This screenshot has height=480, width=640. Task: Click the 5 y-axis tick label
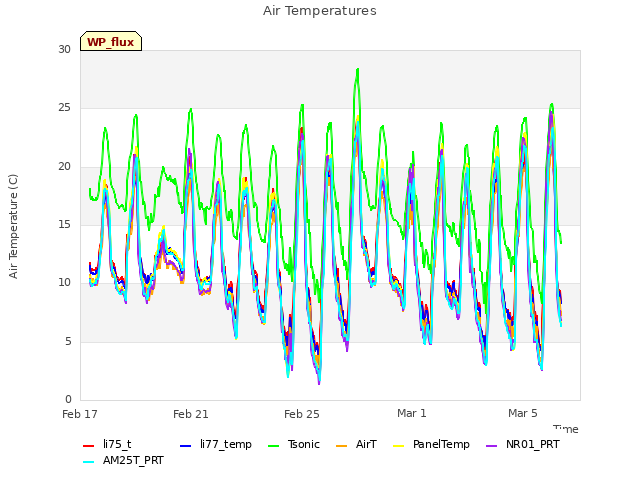pyautogui.click(x=68, y=341)
